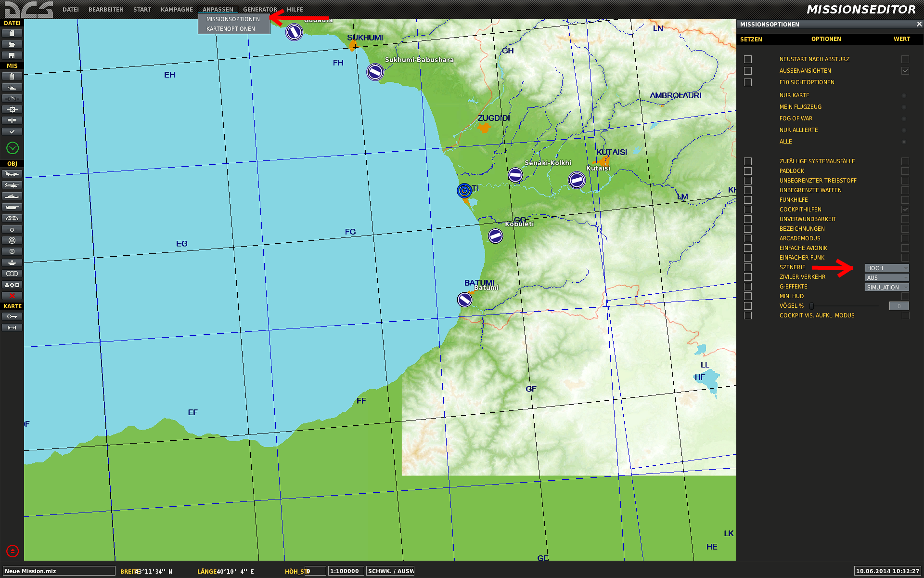The height and width of the screenshot is (578, 924).
Task: Toggle the Mini HUD value checkbox
Action: point(905,296)
